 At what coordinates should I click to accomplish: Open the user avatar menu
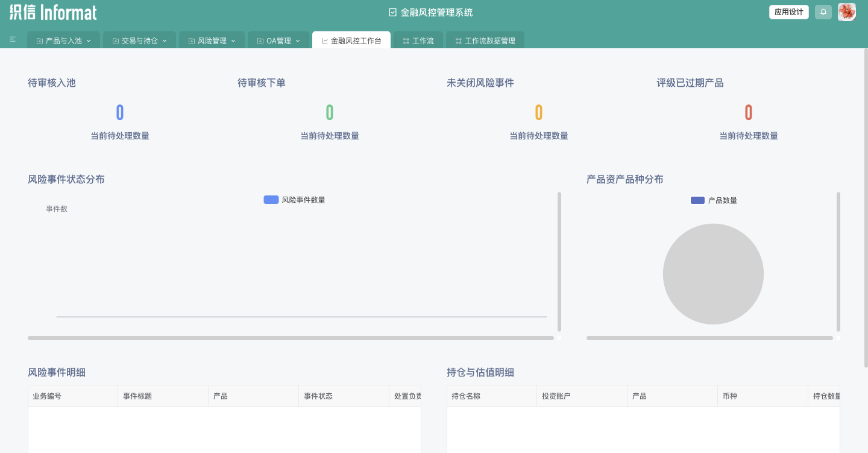(847, 12)
